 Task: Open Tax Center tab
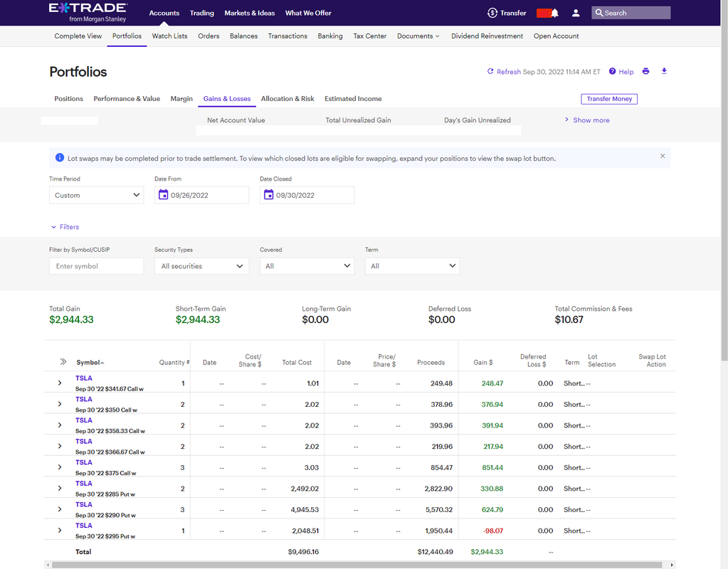coord(369,36)
